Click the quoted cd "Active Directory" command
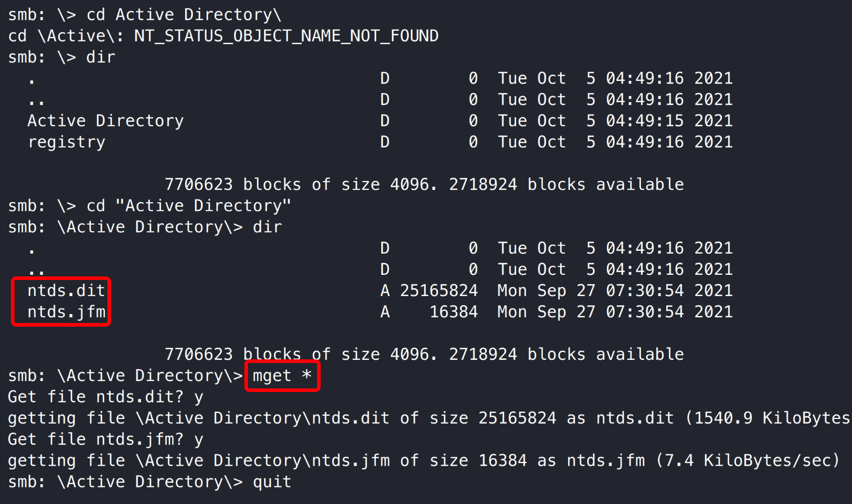Screen dimensions: 852x504 pyautogui.click(x=189, y=206)
